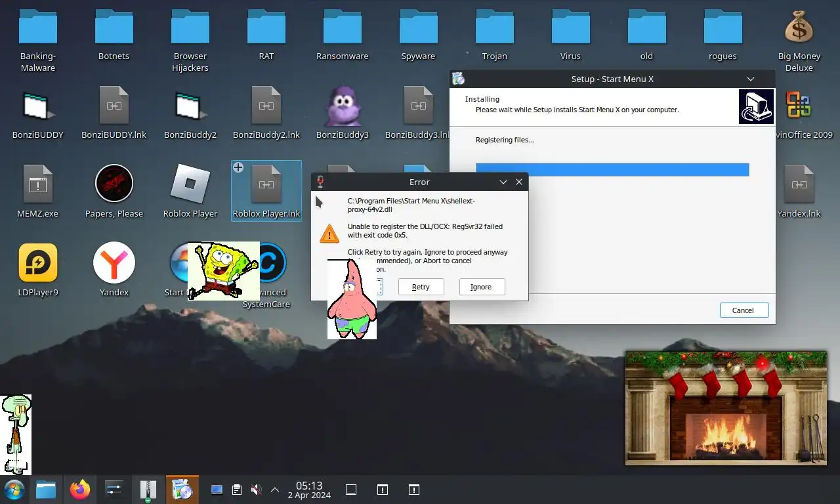Image resolution: width=840 pixels, height=504 pixels.
Task: Open the taskbar settings sliders app
Action: click(x=114, y=490)
